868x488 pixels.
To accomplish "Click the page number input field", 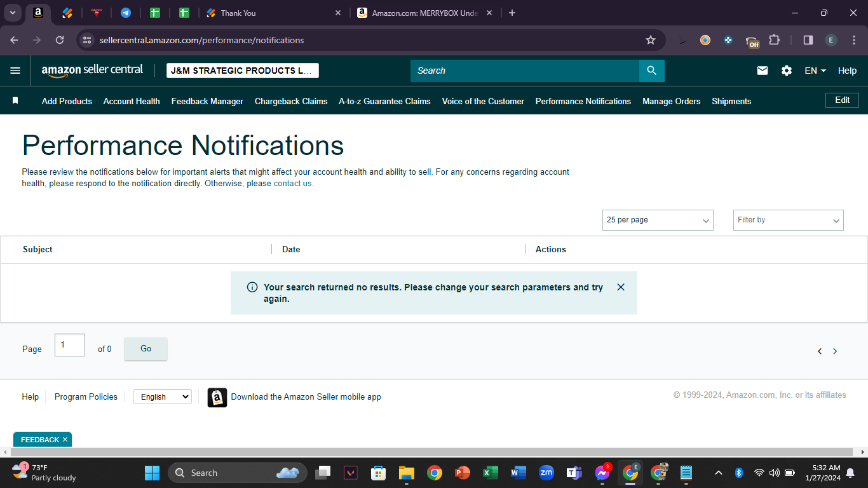I will [70, 345].
